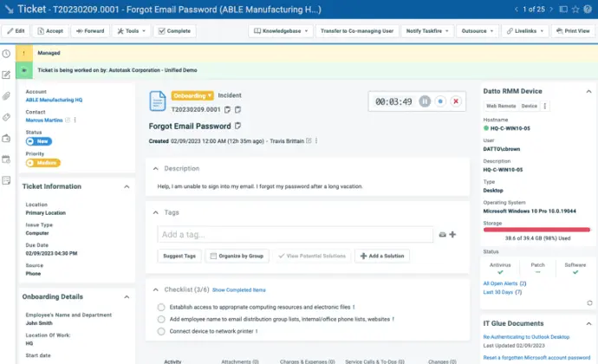Bookmark the ticket with the star icon
The width and height of the screenshot is (598, 364).
click(575, 10)
